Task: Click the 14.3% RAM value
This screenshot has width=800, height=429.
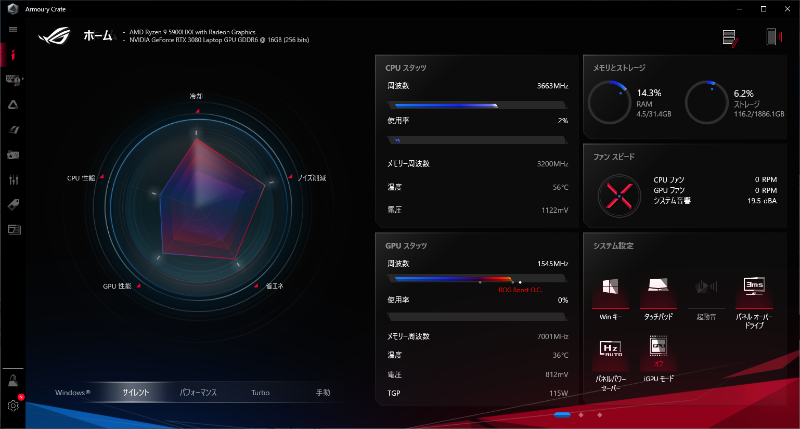Action: coord(649,93)
